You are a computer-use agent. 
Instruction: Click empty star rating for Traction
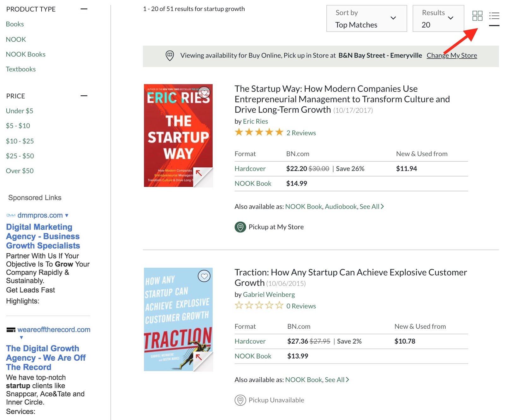pyautogui.click(x=259, y=305)
